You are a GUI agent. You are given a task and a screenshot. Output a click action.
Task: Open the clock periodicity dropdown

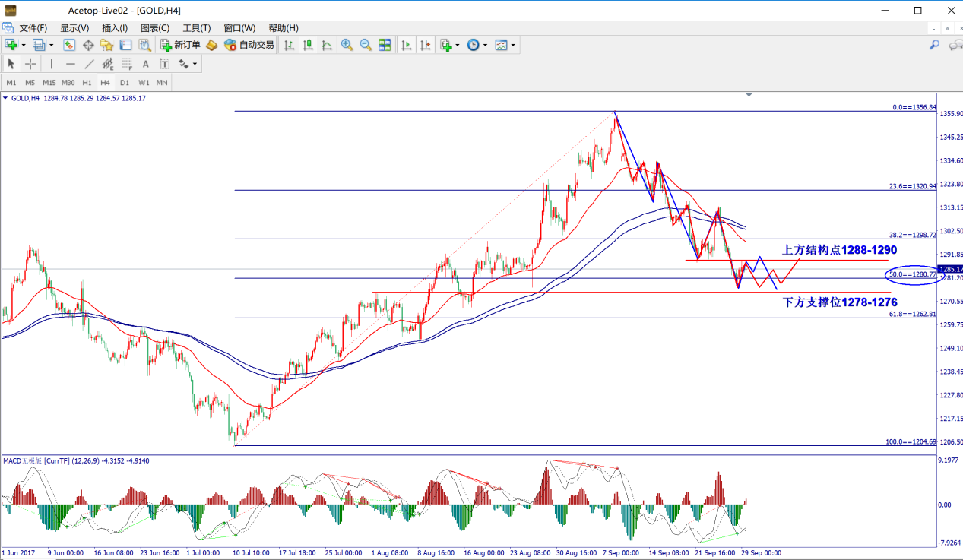(x=486, y=46)
